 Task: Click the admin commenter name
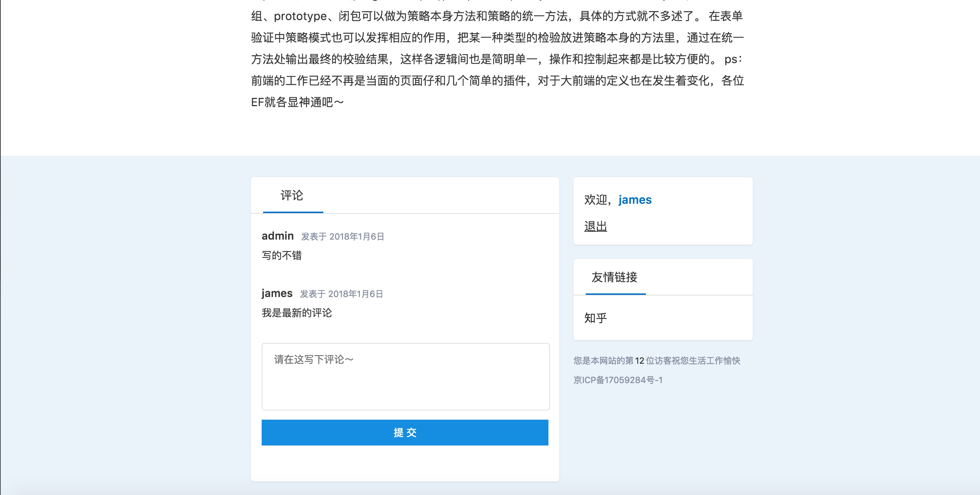[277, 236]
